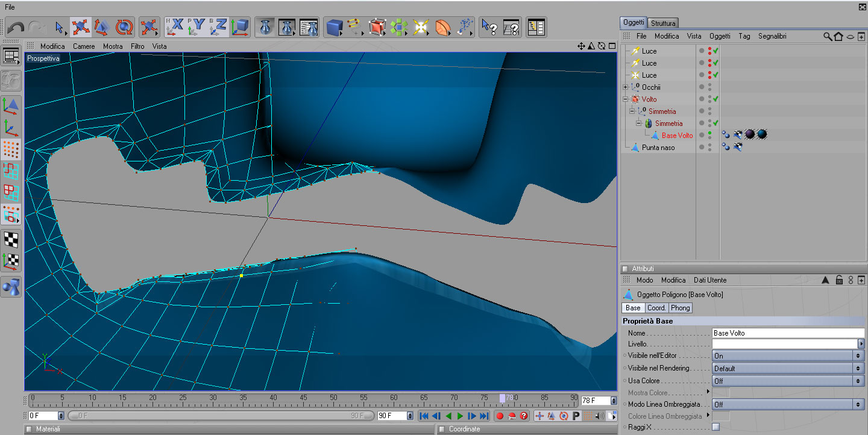Select the Rotate tool
Screen dimensions: 868x435
point(124,27)
